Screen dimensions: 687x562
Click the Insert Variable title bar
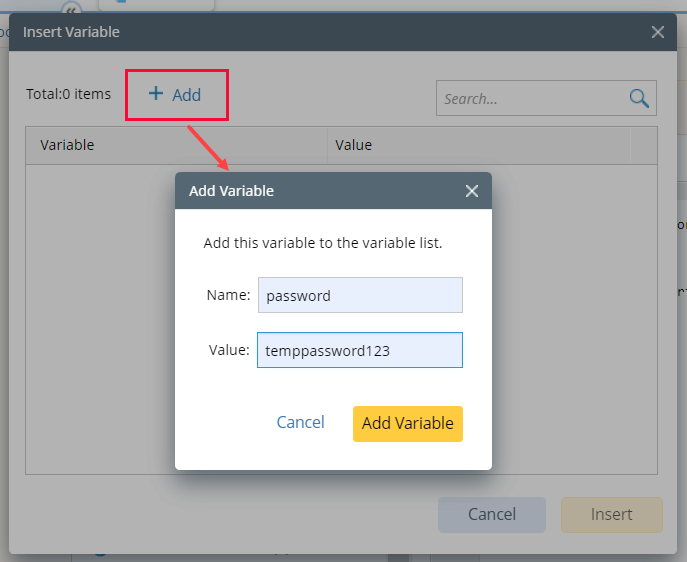coord(300,32)
